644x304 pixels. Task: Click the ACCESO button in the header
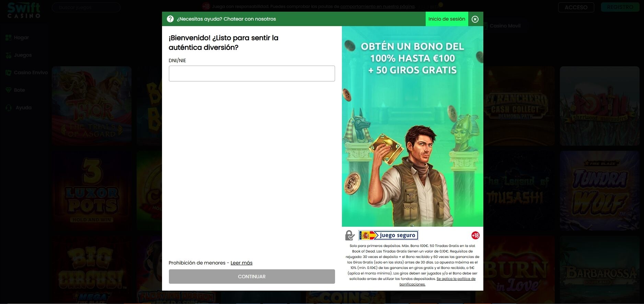(x=576, y=7)
